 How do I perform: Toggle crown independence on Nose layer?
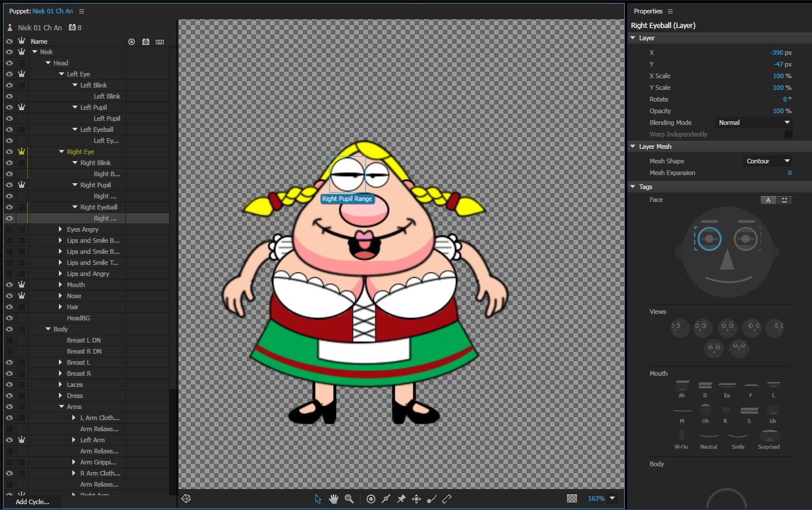pos(22,296)
